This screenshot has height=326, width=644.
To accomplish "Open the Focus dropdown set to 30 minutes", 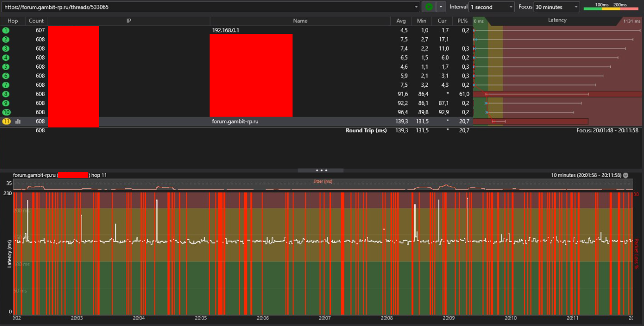I will click(557, 7).
